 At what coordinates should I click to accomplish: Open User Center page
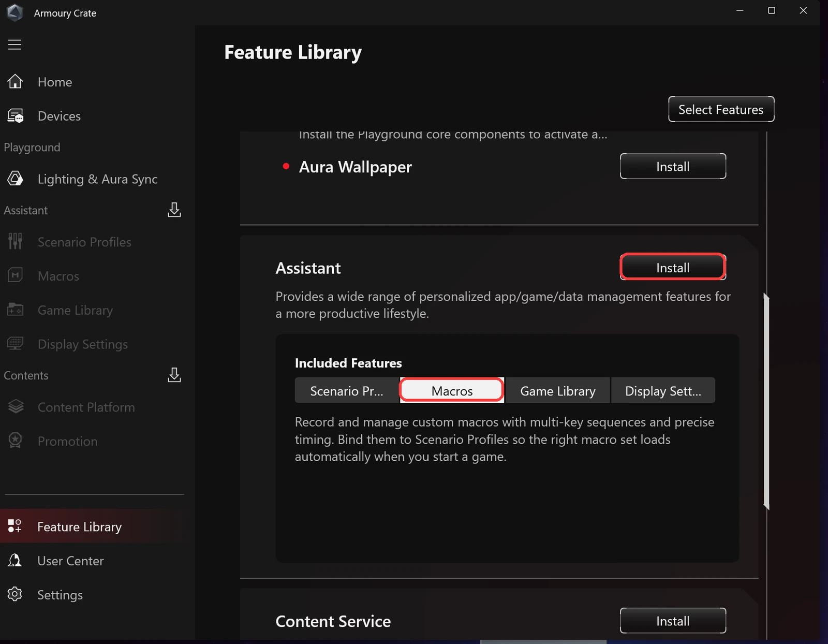70,561
